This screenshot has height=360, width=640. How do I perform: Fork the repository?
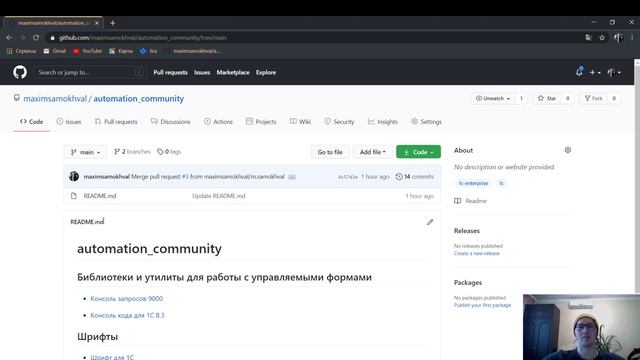593,98
